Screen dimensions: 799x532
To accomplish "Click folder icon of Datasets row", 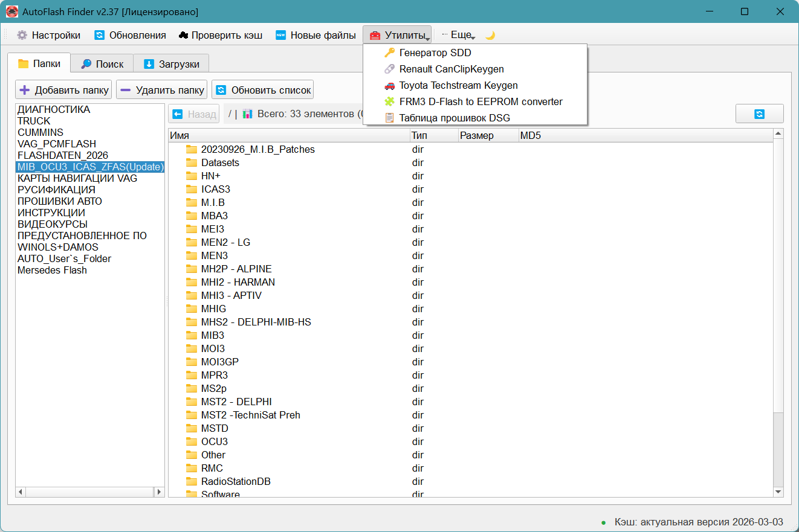I will click(x=192, y=162).
